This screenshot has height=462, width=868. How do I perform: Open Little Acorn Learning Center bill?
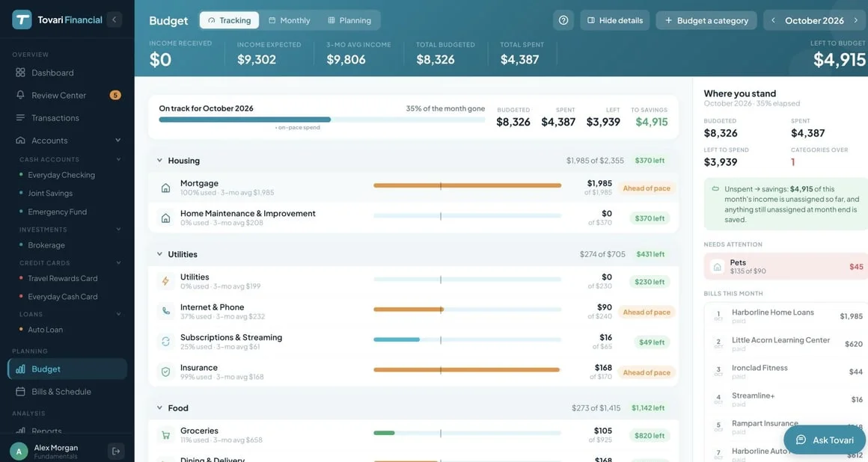tap(786, 344)
